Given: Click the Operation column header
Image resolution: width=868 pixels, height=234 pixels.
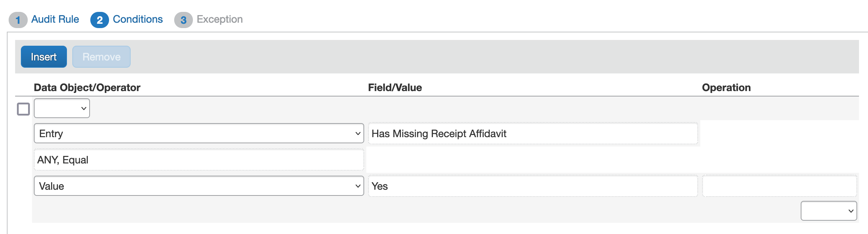Looking at the screenshot, I should point(726,87).
